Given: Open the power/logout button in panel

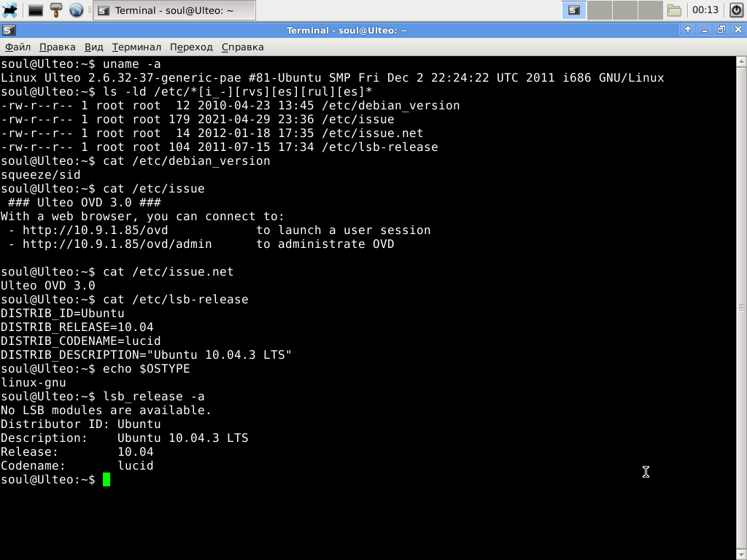Looking at the screenshot, I should pyautogui.click(x=737, y=10).
